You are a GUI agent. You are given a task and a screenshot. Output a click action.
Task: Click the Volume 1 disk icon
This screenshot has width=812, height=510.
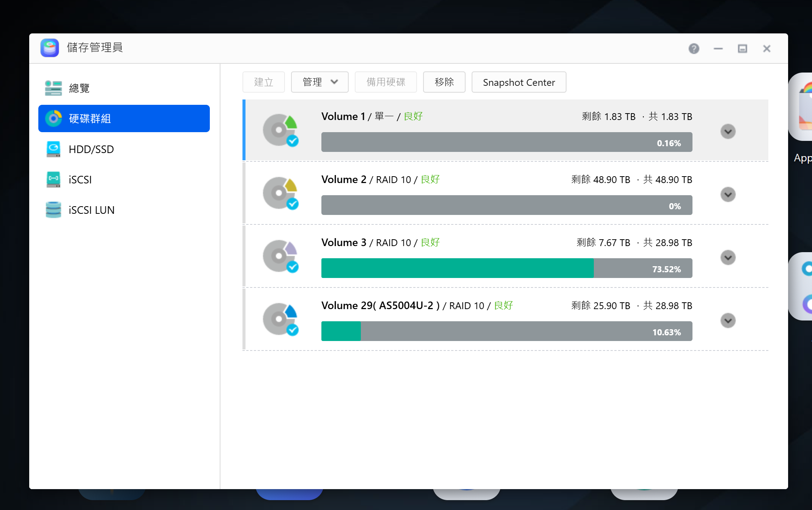pyautogui.click(x=281, y=130)
